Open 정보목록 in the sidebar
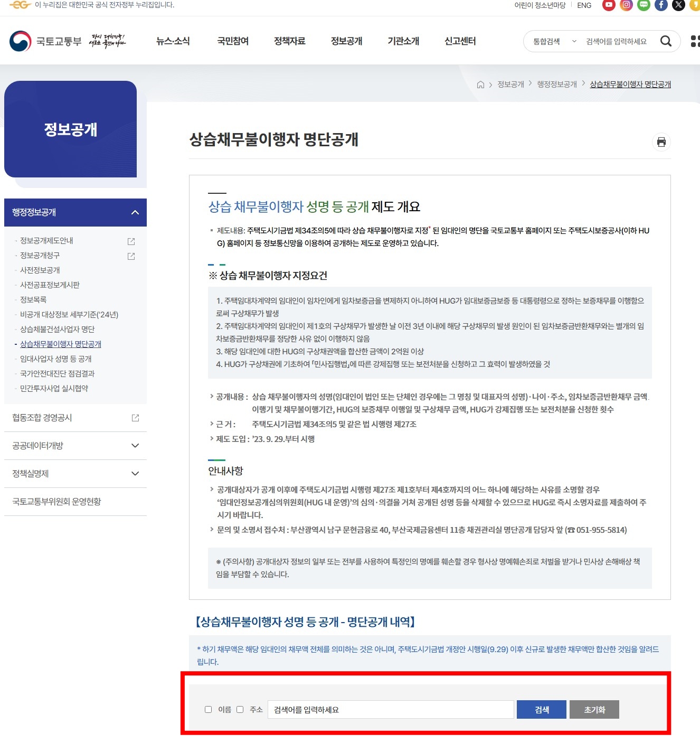This screenshot has width=700, height=743. (33, 300)
